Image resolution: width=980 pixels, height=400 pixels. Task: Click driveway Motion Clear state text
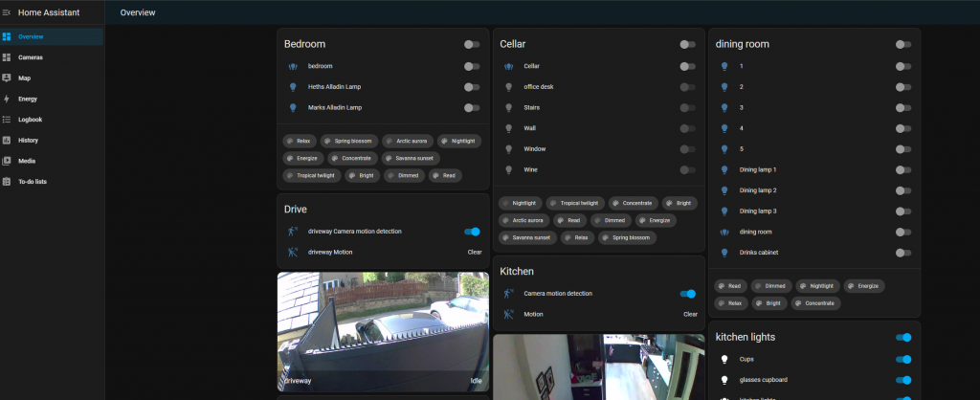475,252
